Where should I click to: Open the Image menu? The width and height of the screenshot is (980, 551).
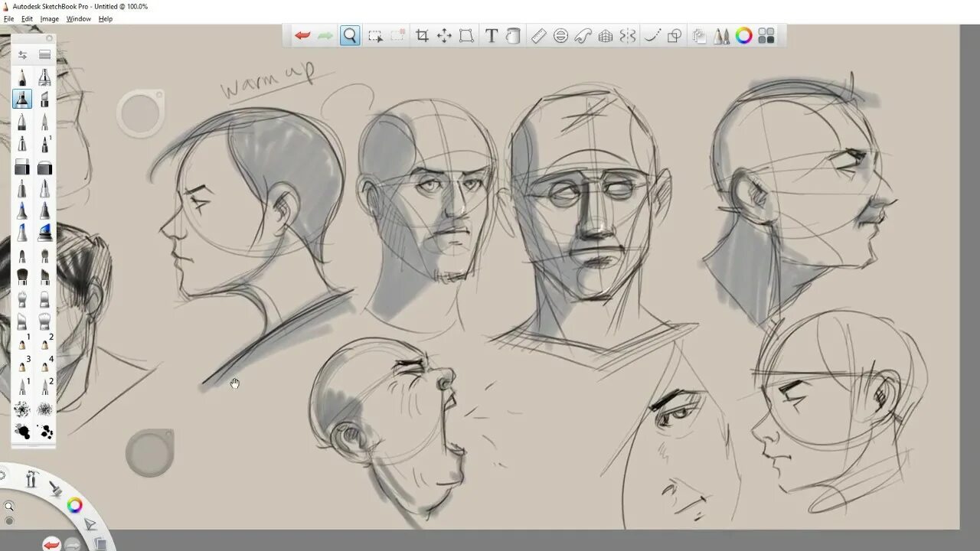click(49, 19)
